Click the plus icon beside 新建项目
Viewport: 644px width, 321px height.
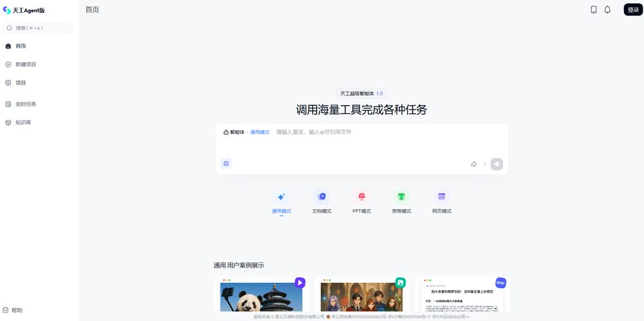pos(8,64)
